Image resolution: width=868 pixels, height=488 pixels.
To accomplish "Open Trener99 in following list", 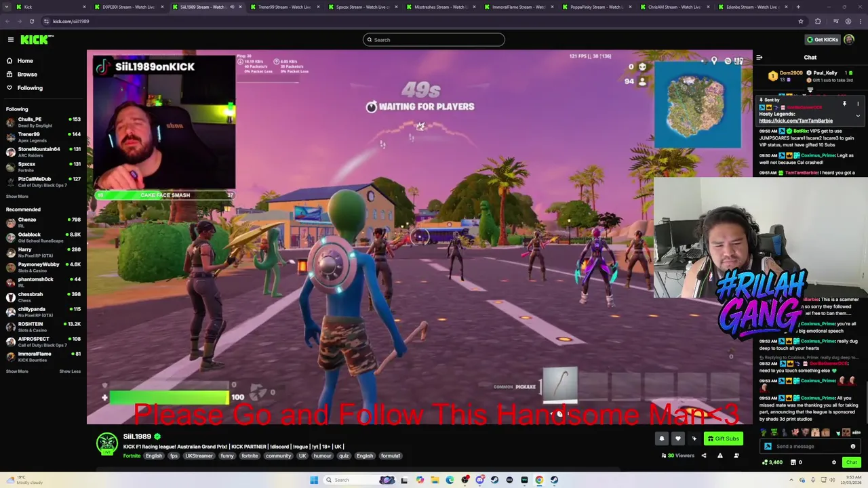I will (x=43, y=137).
